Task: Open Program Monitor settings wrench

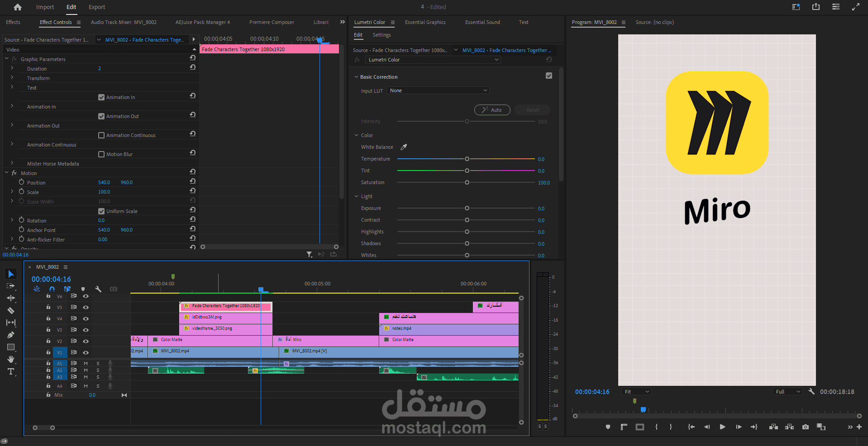Action: tap(811, 392)
